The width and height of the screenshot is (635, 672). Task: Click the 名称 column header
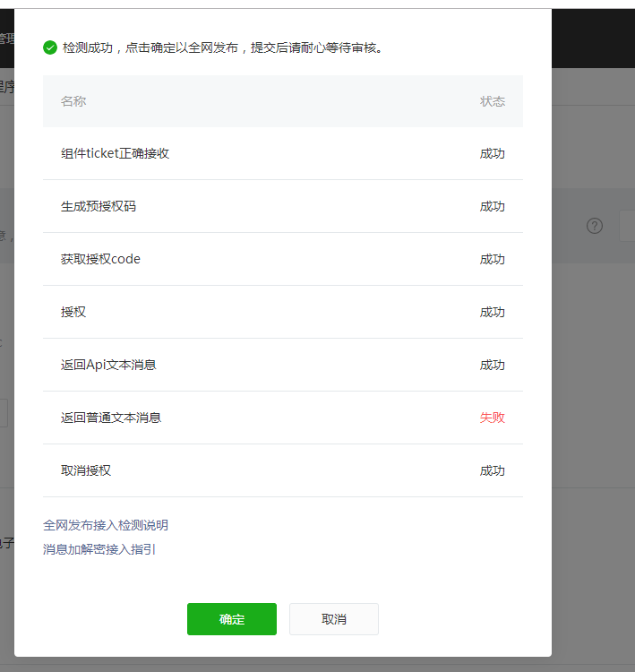pos(73,101)
